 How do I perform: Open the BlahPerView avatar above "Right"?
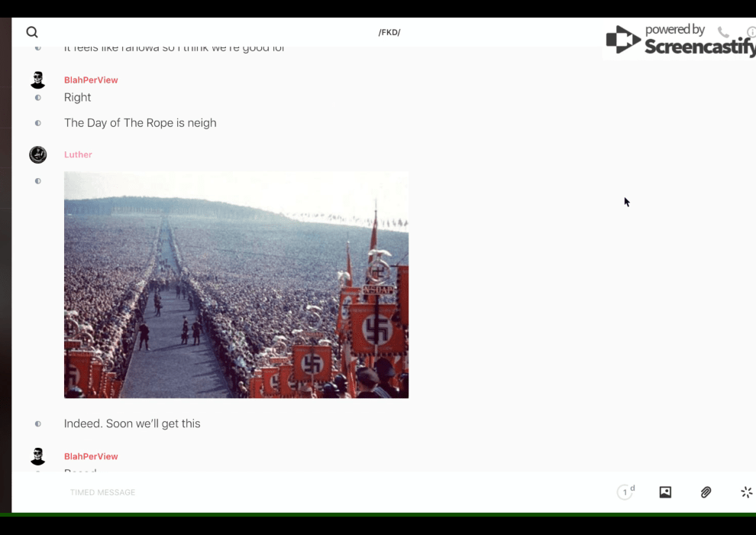[38, 80]
